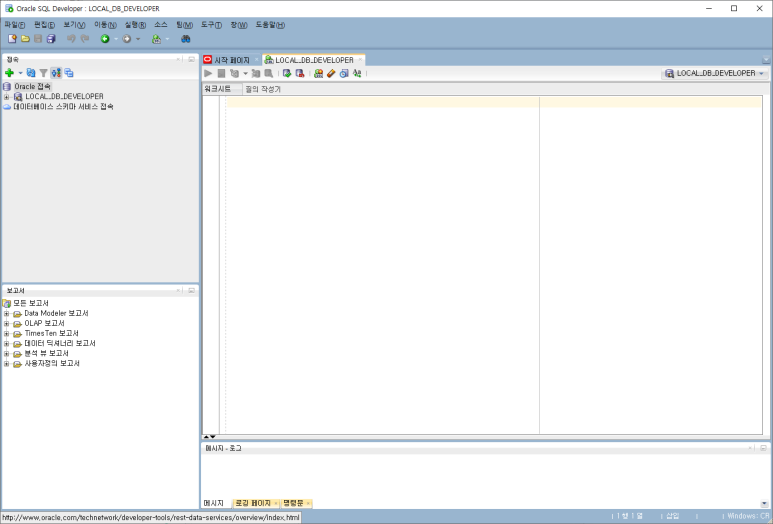
Task: Open the 파일(F) menu
Action: (15, 25)
